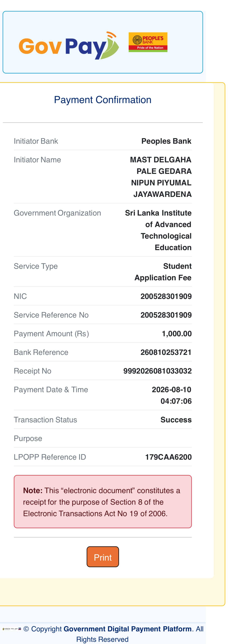Screen dimensions: 232x644
Task: Click the People's Bank logo
Action: click(x=148, y=42)
